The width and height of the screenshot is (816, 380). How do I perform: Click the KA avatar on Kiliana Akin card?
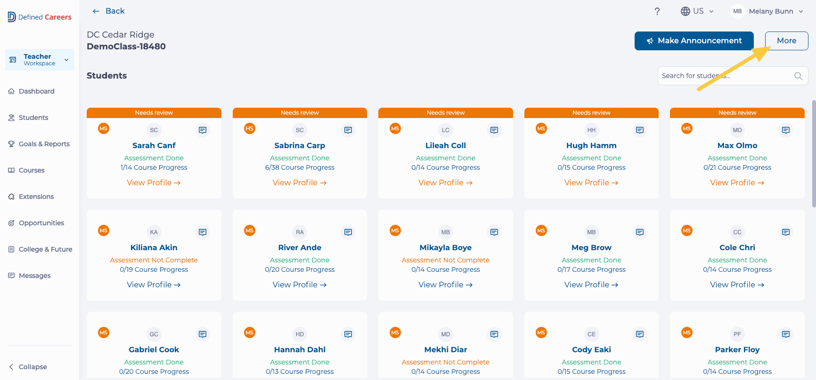[x=154, y=232]
